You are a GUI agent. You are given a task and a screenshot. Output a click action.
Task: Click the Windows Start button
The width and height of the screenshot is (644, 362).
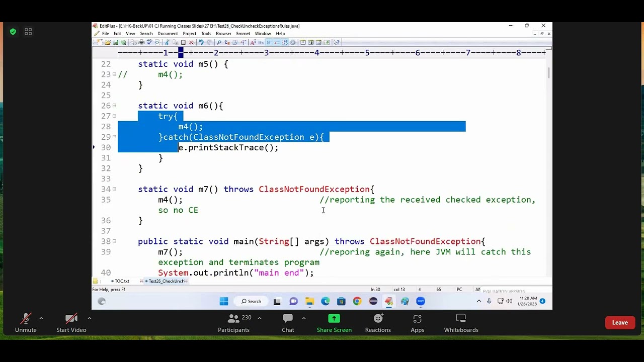click(x=224, y=301)
